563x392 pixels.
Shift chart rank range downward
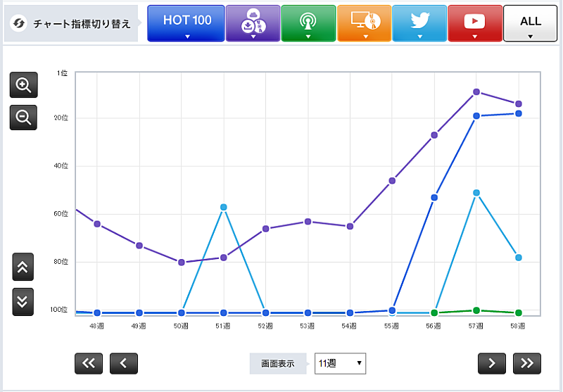23,301
